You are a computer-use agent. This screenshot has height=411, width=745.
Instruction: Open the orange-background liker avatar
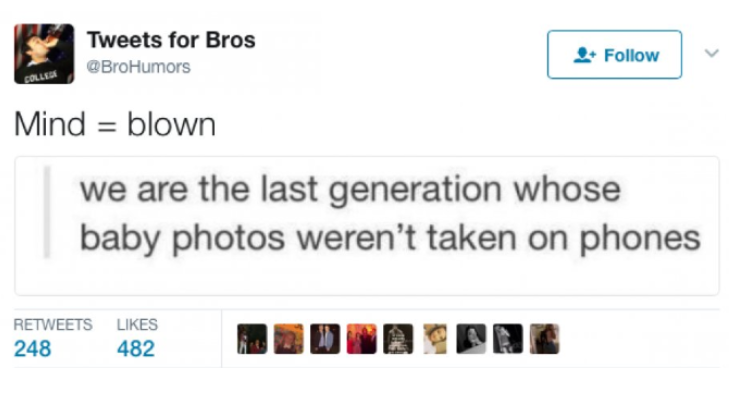[288, 339]
